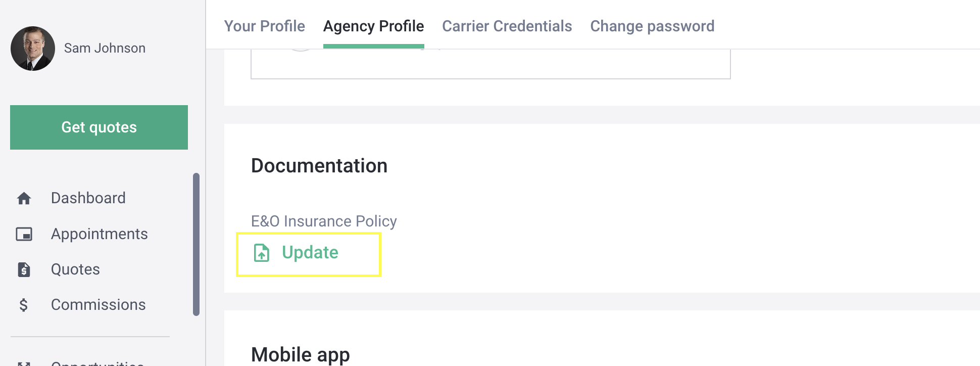Click the E&O Insurance Policy label
Screen dimensions: 980x366
[324, 221]
